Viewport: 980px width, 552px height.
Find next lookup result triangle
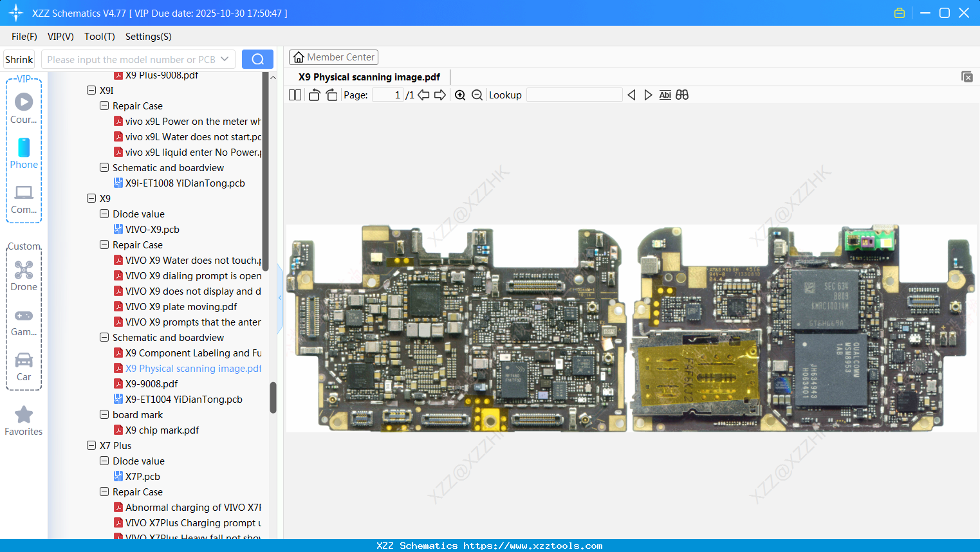[648, 95]
